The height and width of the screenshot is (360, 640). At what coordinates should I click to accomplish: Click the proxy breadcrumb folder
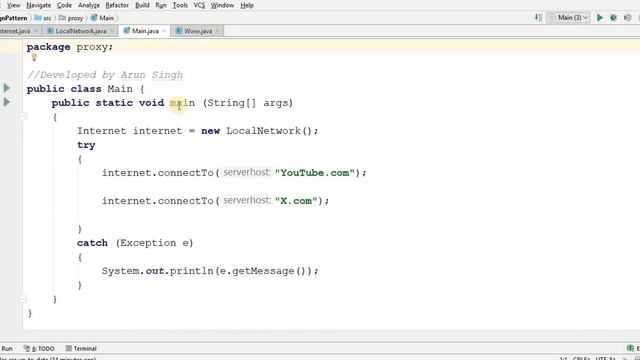point(71,18)
